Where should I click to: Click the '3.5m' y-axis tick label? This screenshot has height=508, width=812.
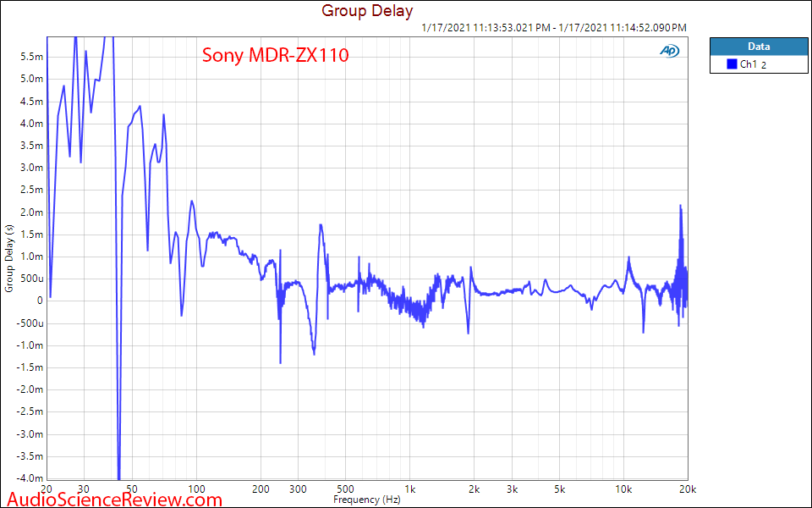[31, 146]
